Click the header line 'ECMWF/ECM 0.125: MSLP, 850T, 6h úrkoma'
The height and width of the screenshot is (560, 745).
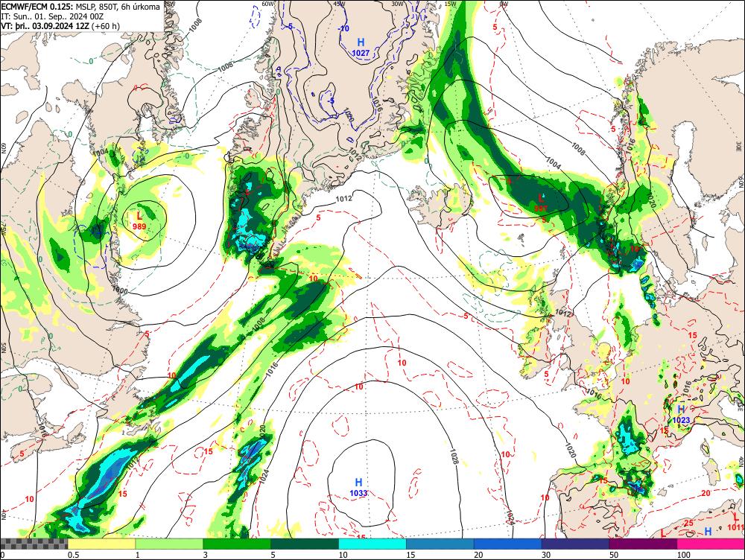(80, 7)
